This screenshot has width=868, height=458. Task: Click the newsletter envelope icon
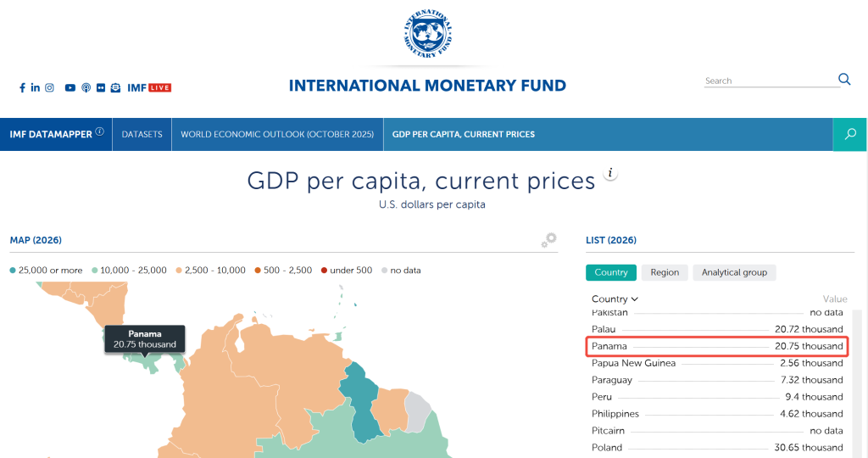click(x=115, y=87)
